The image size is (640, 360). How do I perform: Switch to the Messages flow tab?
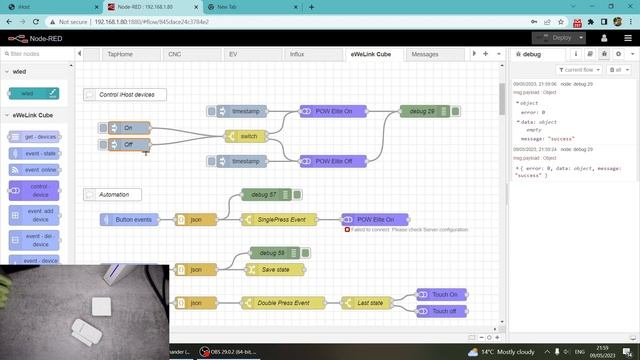click(x=435, y=54)
